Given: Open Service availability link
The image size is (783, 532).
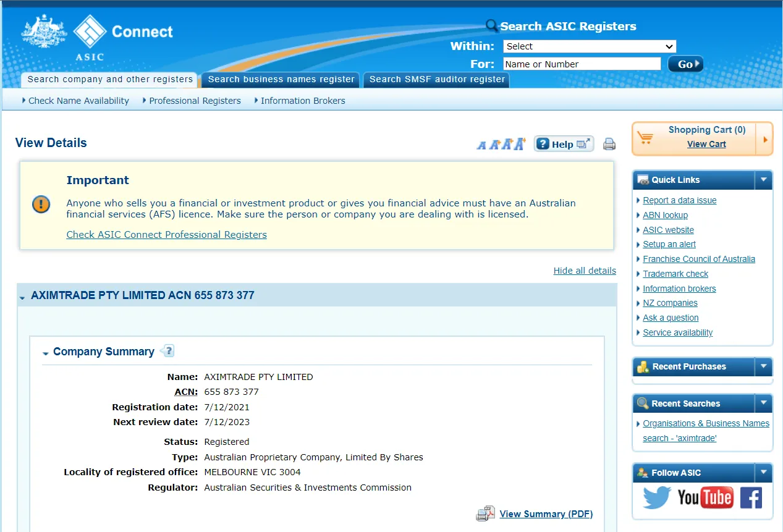Looking at the screenshot, I should (677, 332).
